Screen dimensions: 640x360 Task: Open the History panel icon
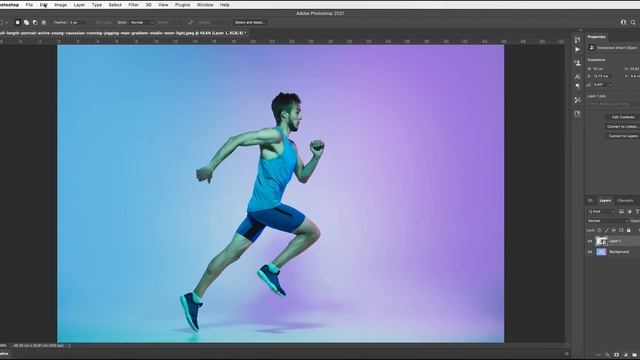tap(577, 40)
